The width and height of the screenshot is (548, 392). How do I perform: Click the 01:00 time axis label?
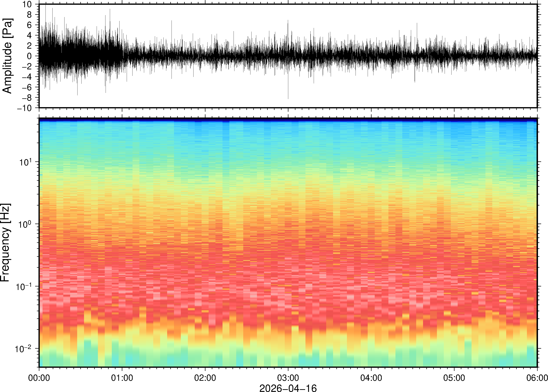point(122,378)
